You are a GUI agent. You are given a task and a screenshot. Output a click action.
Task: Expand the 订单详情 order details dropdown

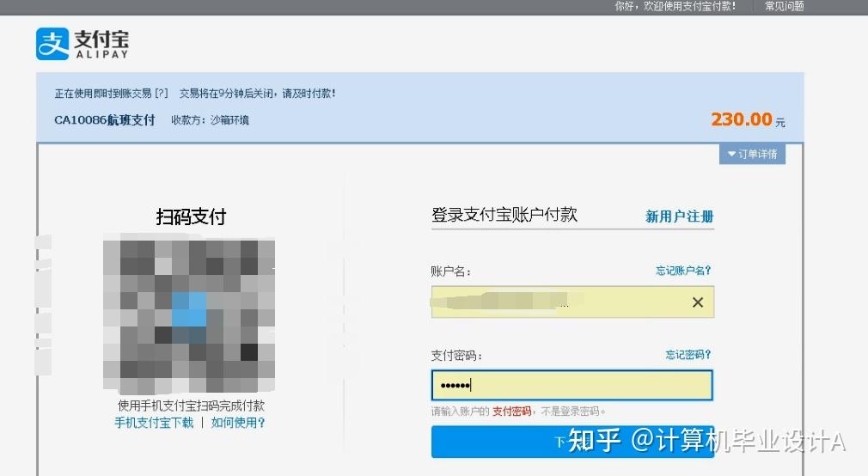tap(752, 154)
